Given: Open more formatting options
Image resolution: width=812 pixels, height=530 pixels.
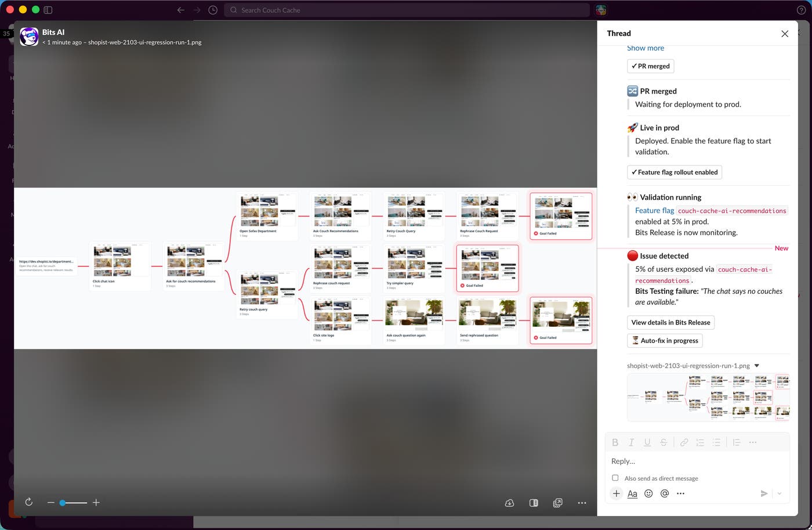Looking at the screenshot, I should click(753, 442).
